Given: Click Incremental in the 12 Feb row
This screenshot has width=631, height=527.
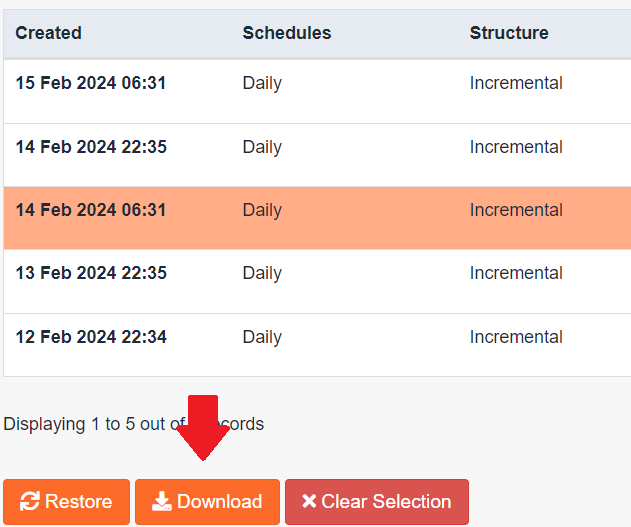Looking at the screenshot, I should (x=516, y=337).
